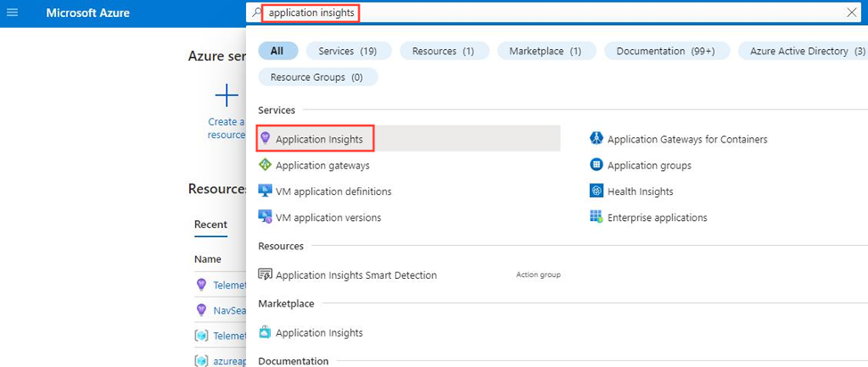Viewport: 868px width, 367px height.
Task: Click the Marketplace section heading
Action: pos(286,304)
